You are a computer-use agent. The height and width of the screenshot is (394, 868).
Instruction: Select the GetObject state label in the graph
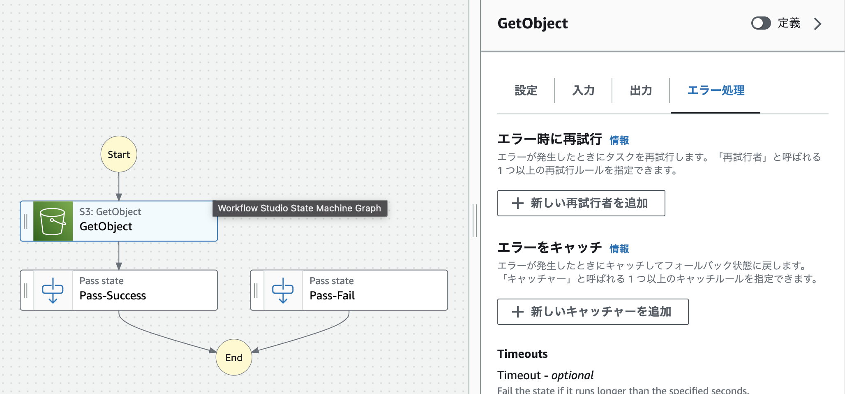click(x=106, y=227)
